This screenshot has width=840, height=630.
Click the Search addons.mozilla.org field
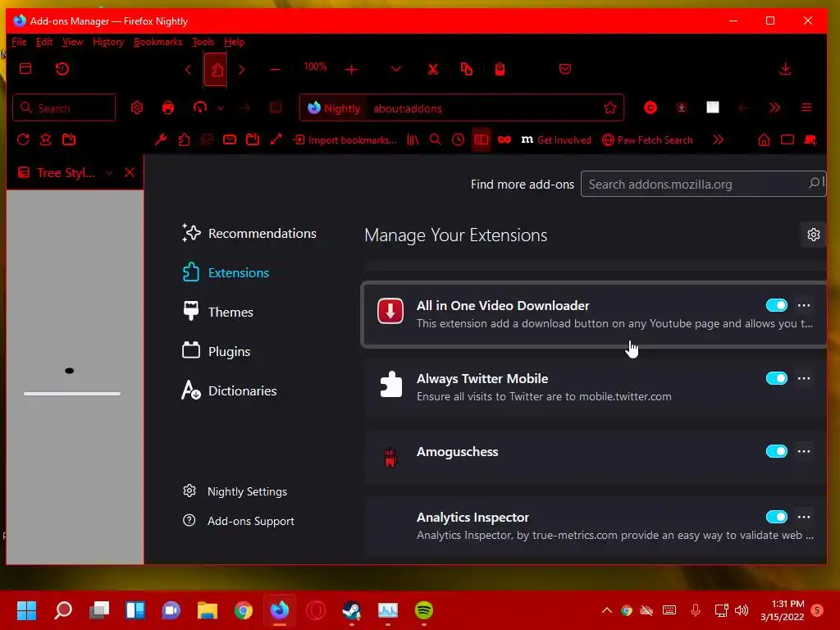point(703,184)
